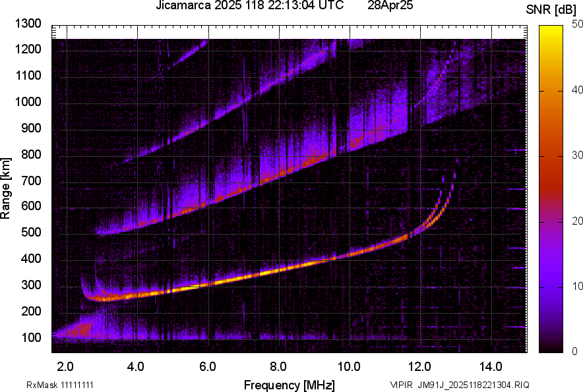Click the 8.0 frequency axis tick label
The width and height of the screenshot is (583, 392).
(x=278, y=367)
